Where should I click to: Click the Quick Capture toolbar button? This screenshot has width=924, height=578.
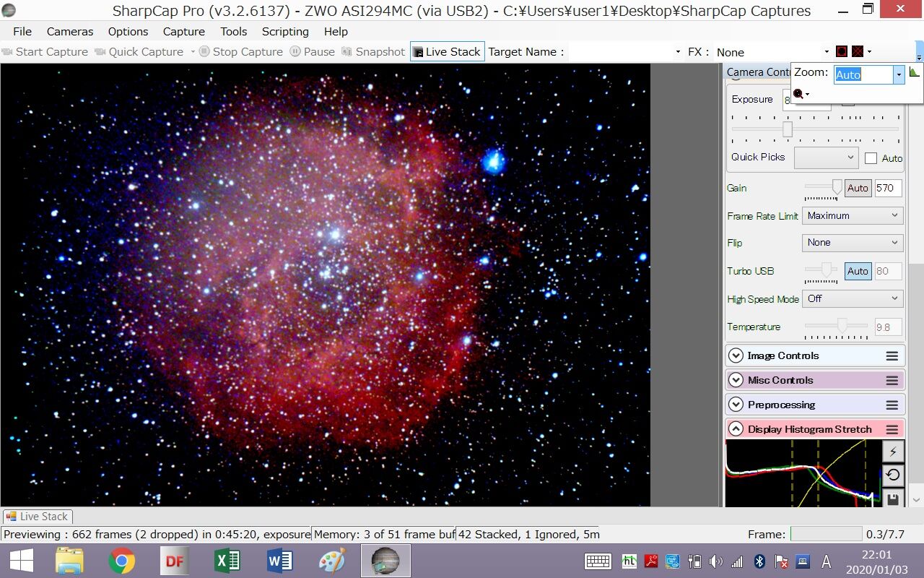[x=139, y=52]
